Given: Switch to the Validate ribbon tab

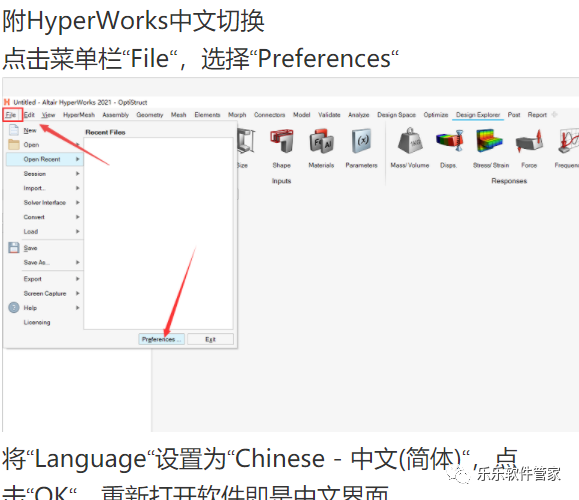Looking at the screenshot, I should [x=329, y=115].
